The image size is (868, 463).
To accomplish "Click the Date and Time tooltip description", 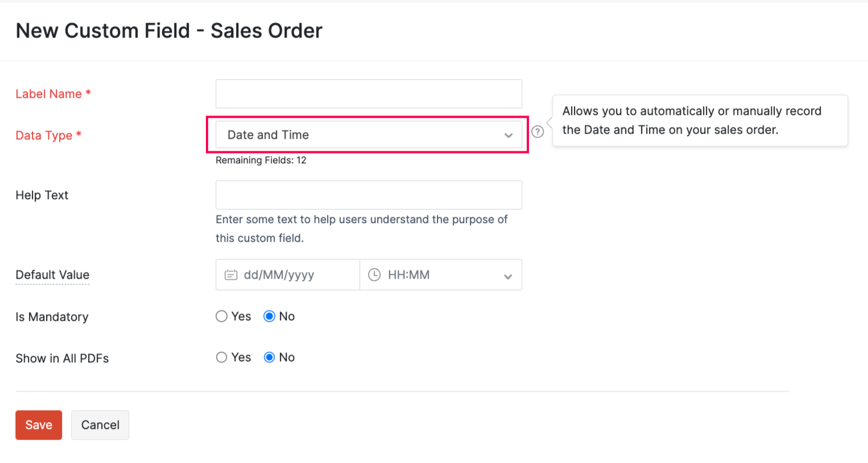I will pyautogui.click(x=692, y=121).
